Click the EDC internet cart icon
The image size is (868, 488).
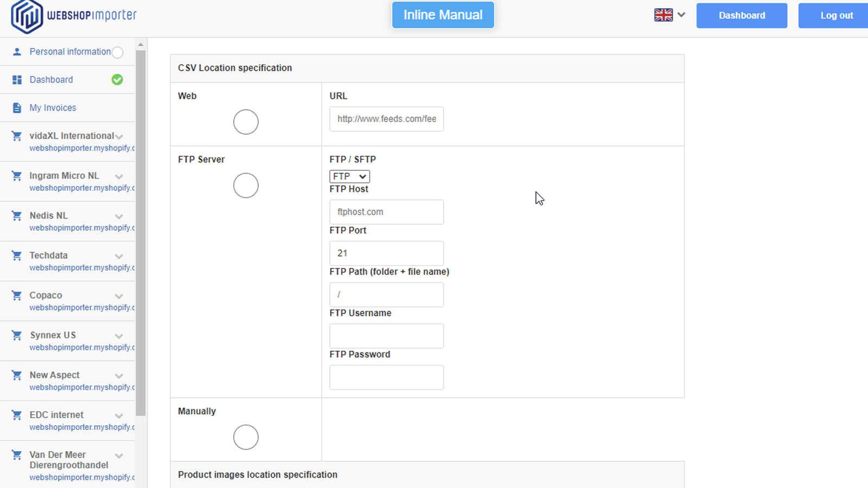coord(17,415)
